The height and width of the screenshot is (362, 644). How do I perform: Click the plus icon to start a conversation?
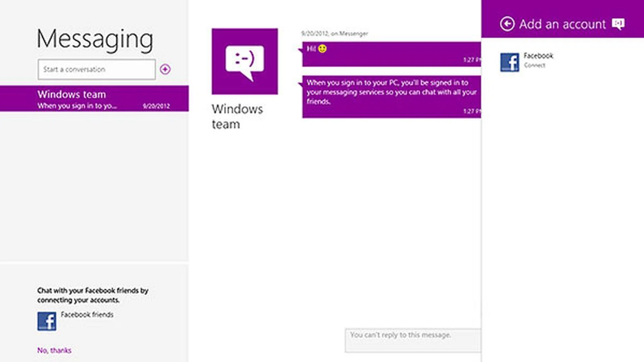pos(165,69)
